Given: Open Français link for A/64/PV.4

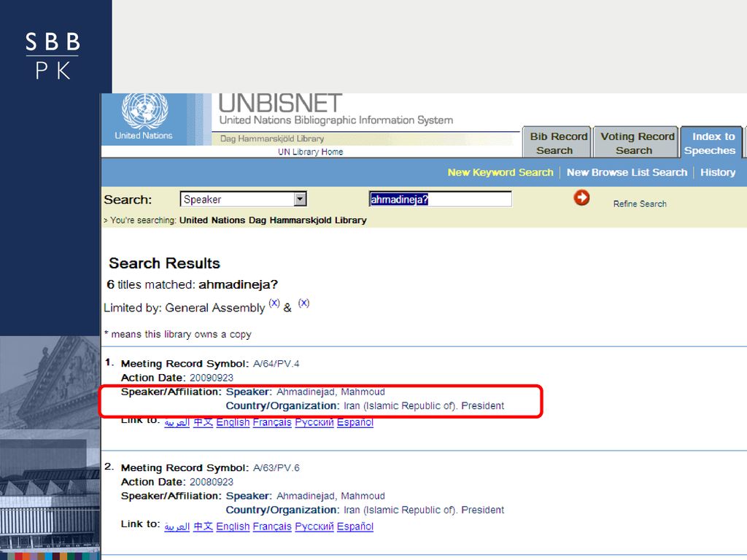Looking at the screenshot, I should pyautogui.click(x=272, y=422).
